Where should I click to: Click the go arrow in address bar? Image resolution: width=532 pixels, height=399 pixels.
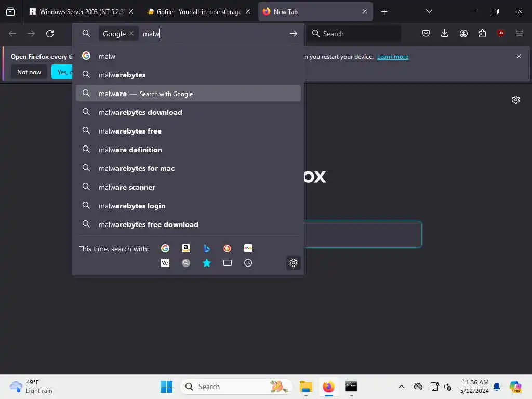coord(294,34)
